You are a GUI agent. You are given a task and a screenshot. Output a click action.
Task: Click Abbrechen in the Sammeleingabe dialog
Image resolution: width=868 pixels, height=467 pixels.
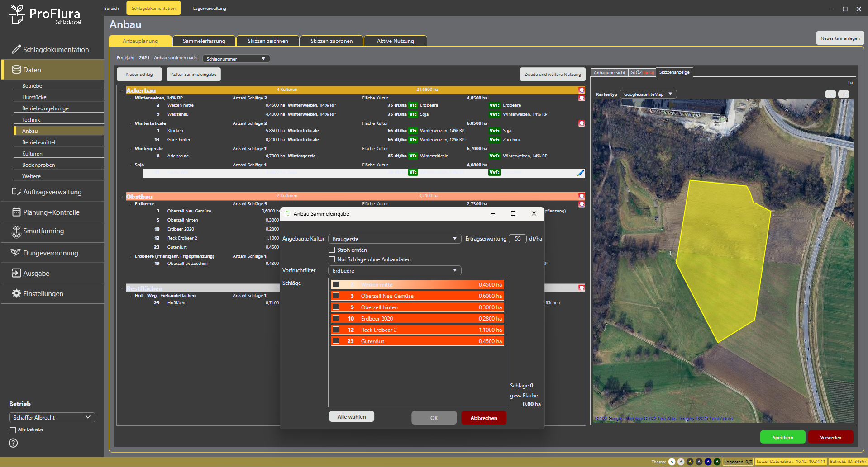pyautogui.click(x=483, y=418)
